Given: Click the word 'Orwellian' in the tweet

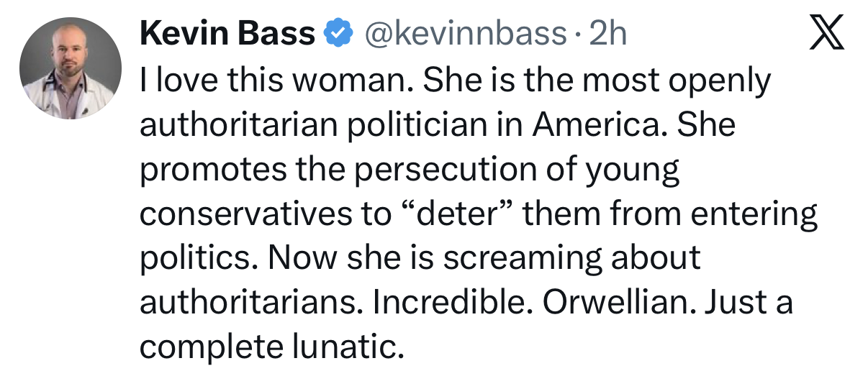Looking at the screenshot, I should (x=616, y=303).
